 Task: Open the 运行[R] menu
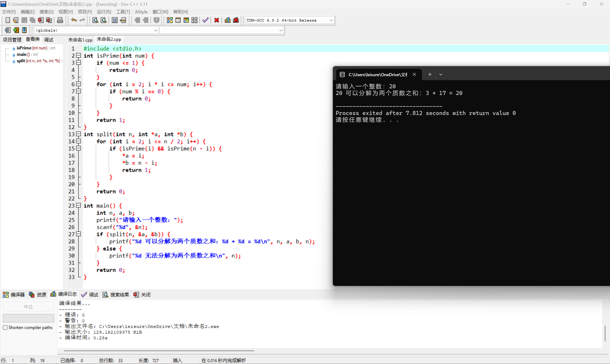click(104, 11)
